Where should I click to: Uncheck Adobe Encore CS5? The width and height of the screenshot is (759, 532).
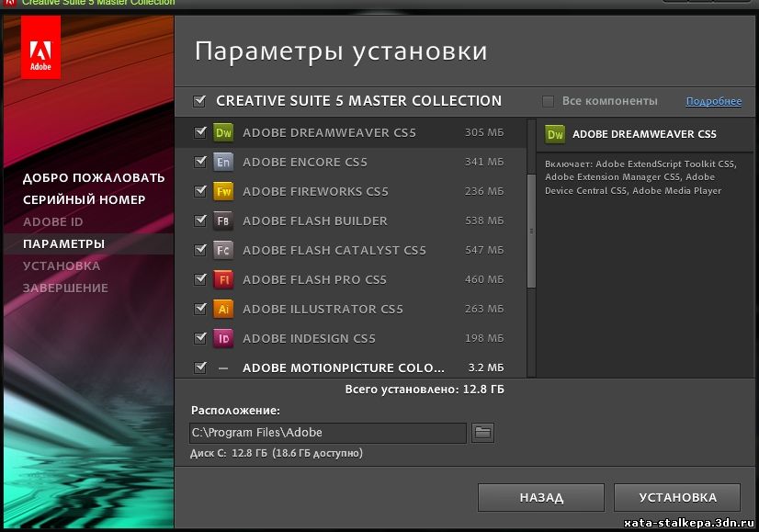[200, 162]
